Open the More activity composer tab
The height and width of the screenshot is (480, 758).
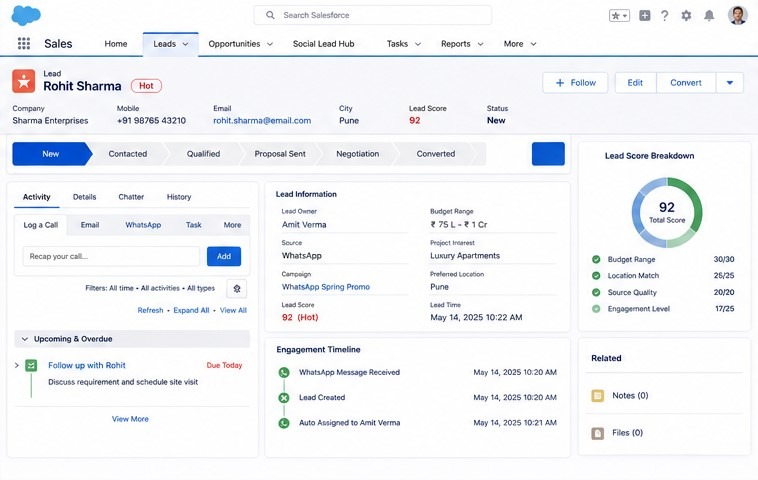click(232, 225)
